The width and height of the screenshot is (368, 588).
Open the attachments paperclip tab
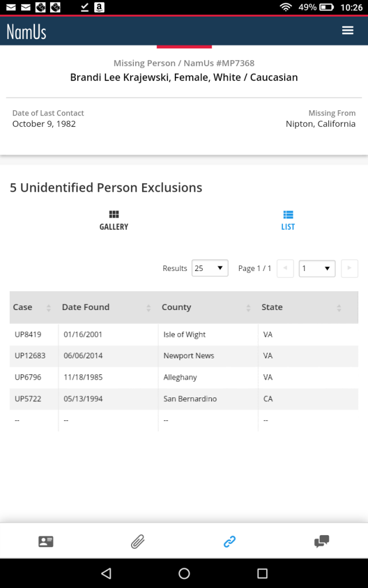pos(137,541)
